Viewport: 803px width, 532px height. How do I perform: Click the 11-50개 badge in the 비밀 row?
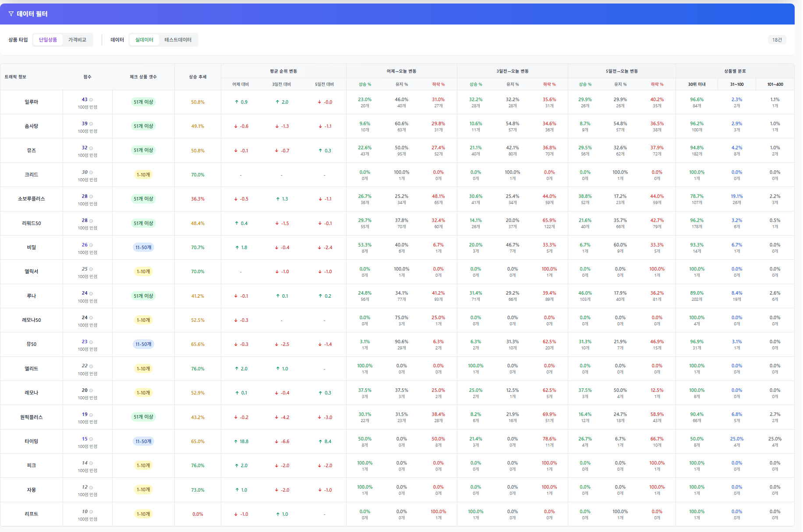coord(143,247)
